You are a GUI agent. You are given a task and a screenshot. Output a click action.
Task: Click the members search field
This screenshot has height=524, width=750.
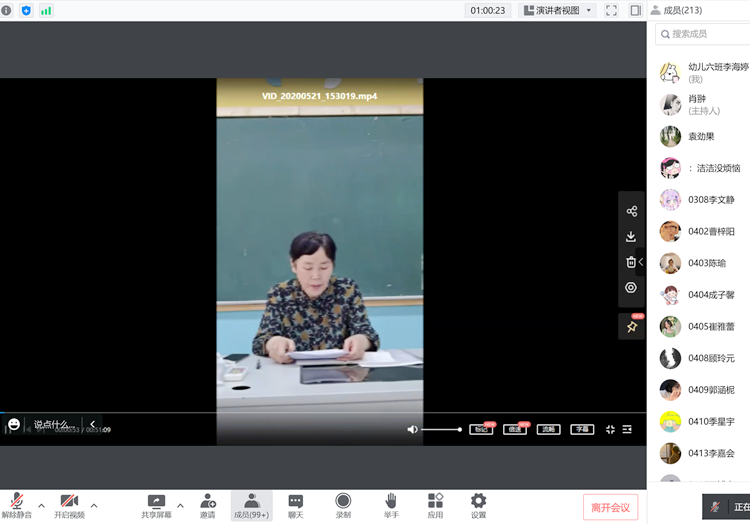[x=702, y=34]
